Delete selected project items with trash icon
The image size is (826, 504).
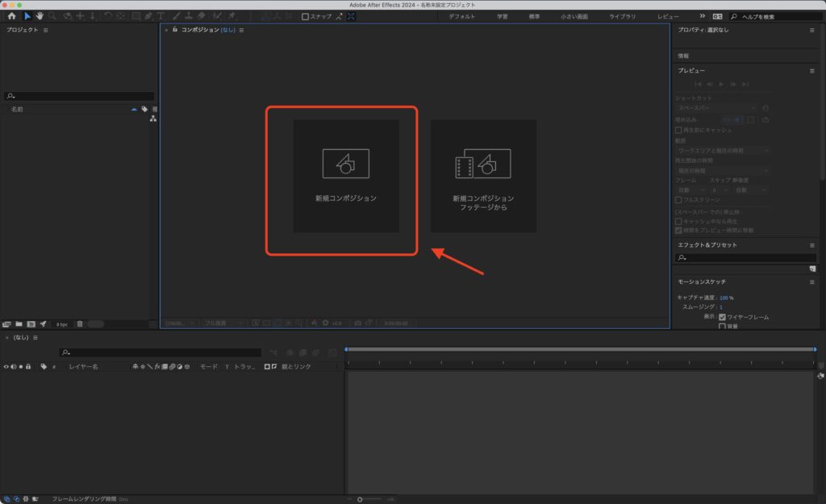pos(80,324)
